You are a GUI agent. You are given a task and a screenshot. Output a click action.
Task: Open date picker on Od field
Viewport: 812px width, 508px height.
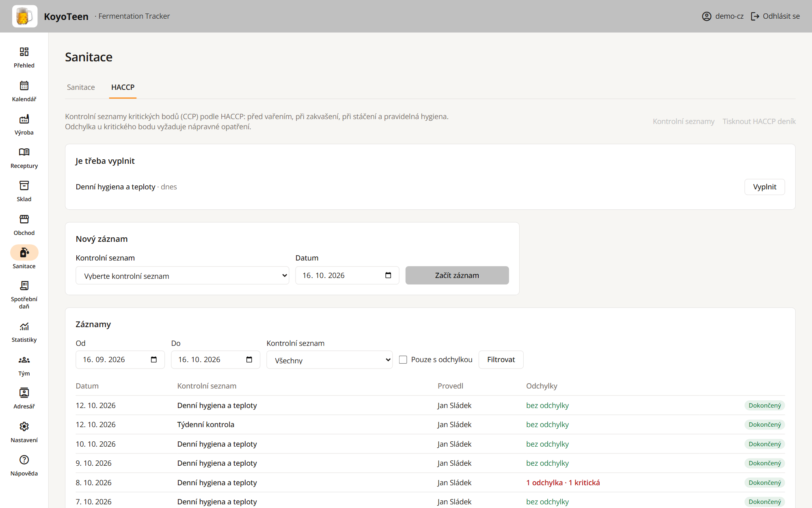153,360
